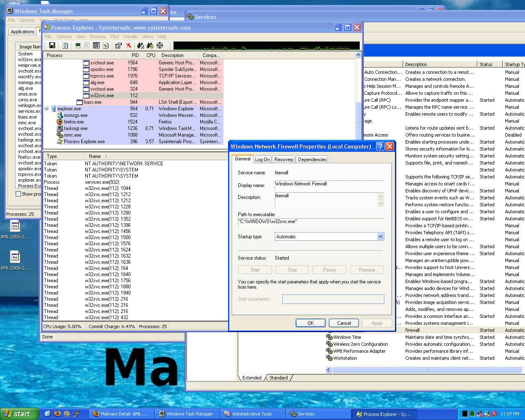The height and width of the screenshot is (420, 525).
Task: Click OK in Firewall Properties dialog
Action: coord(310,323)
